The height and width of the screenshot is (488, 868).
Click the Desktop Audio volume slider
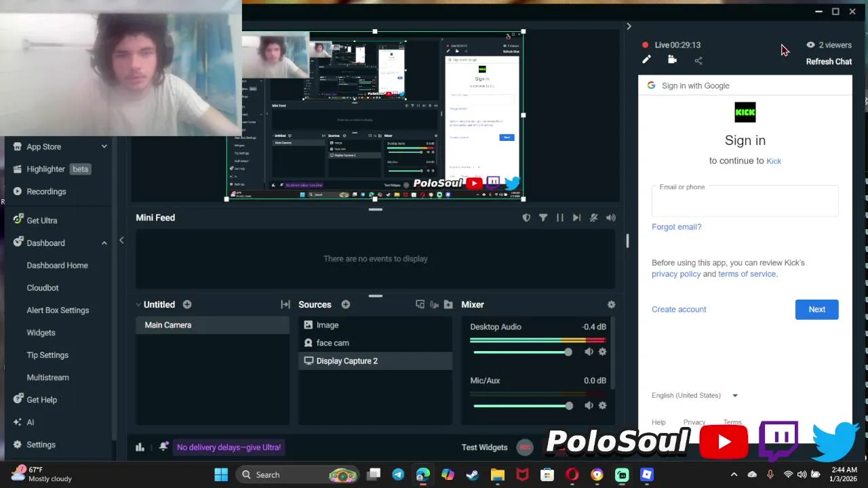tap(522, 352)
